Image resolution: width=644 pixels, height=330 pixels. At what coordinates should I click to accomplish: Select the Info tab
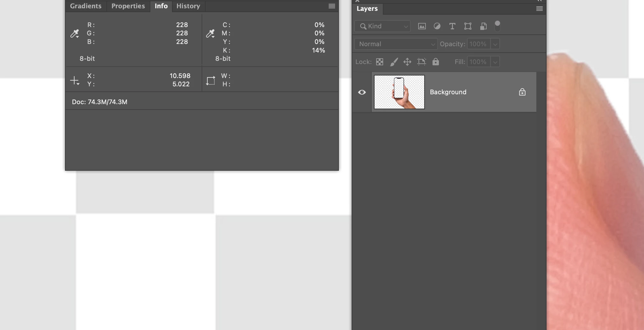point(161,6)
